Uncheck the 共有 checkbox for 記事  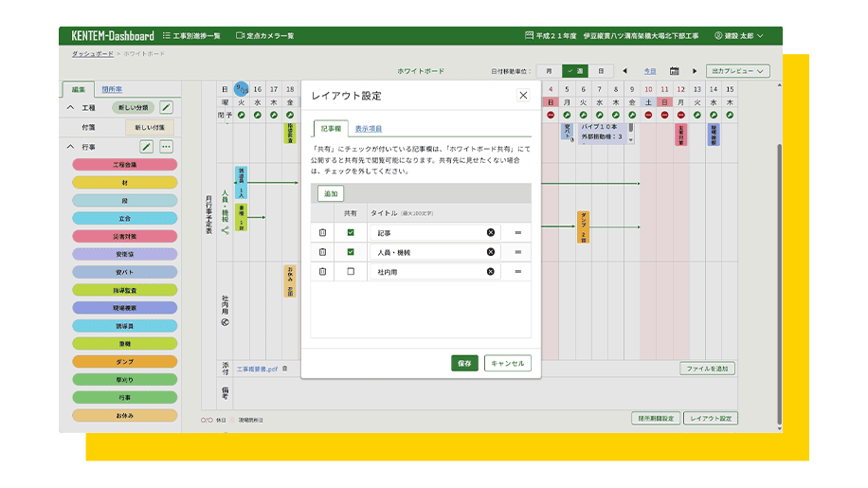pos(351,233)
